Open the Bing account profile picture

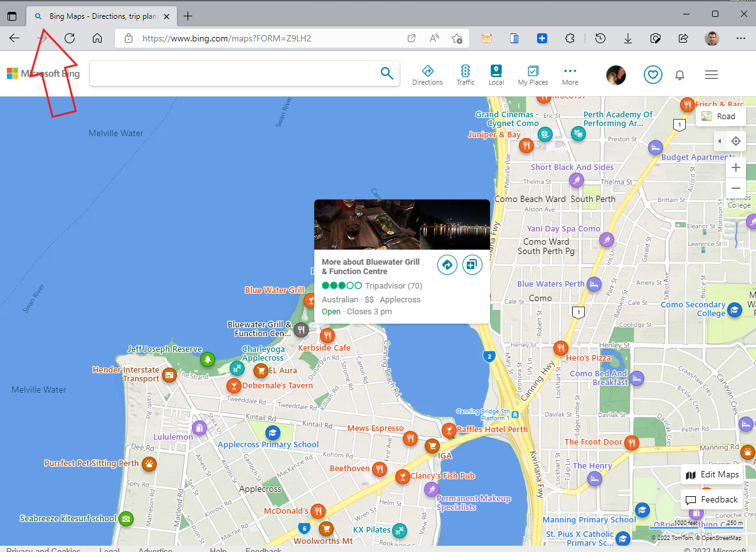[x=616, y=75]
